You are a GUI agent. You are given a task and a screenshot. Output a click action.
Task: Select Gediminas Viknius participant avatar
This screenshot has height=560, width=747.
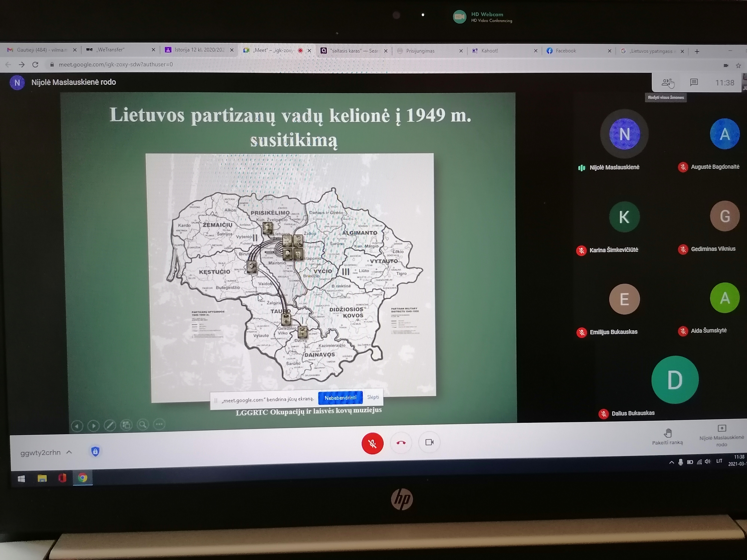point(725,216)
